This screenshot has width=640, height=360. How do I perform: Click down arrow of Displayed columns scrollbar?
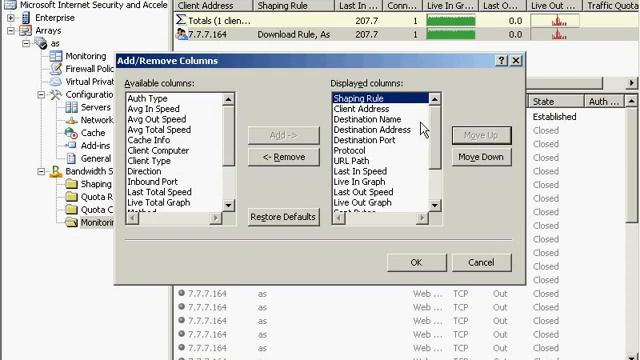(435, 205)
